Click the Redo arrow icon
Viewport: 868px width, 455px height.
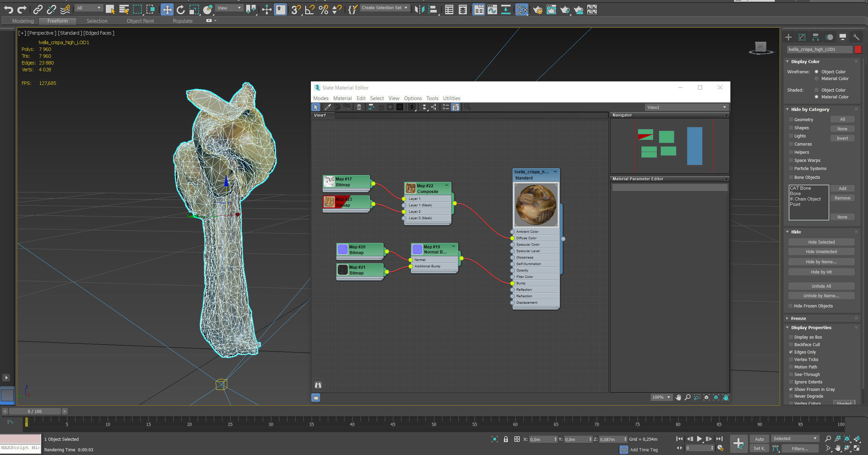click(22, 10)
